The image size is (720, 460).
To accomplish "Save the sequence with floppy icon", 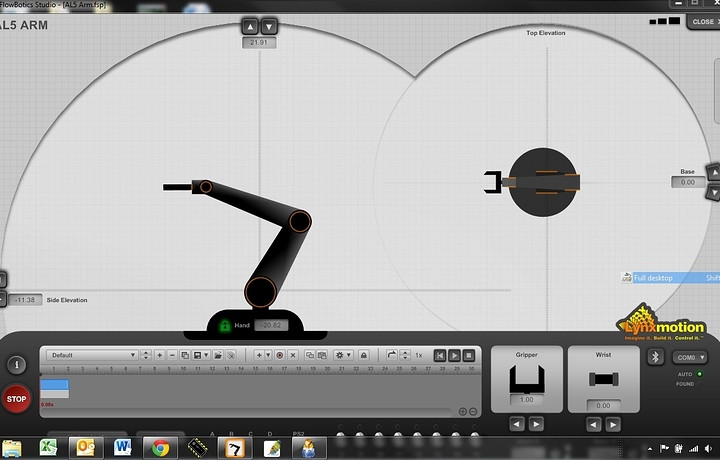I will [197, 355].
